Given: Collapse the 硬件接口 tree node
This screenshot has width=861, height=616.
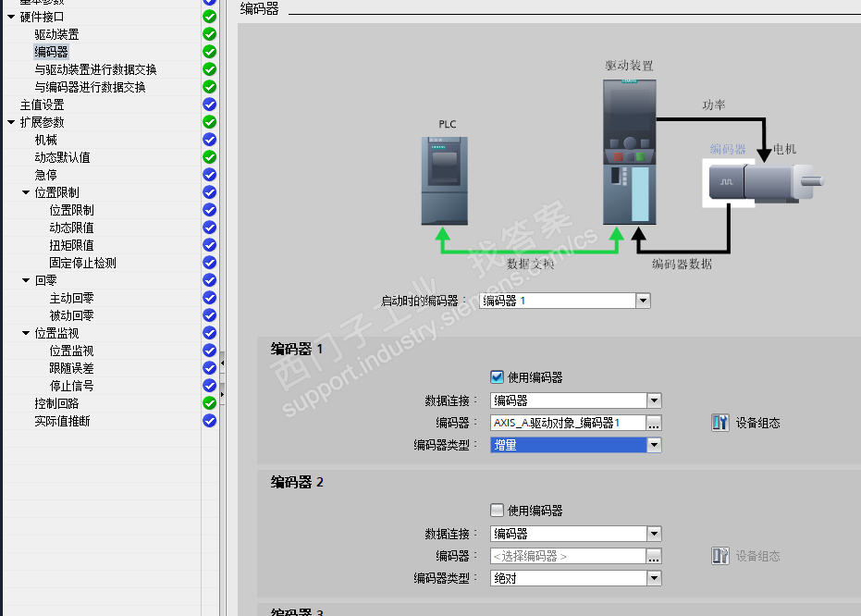Looking at the screenshot, I should 11,17.
